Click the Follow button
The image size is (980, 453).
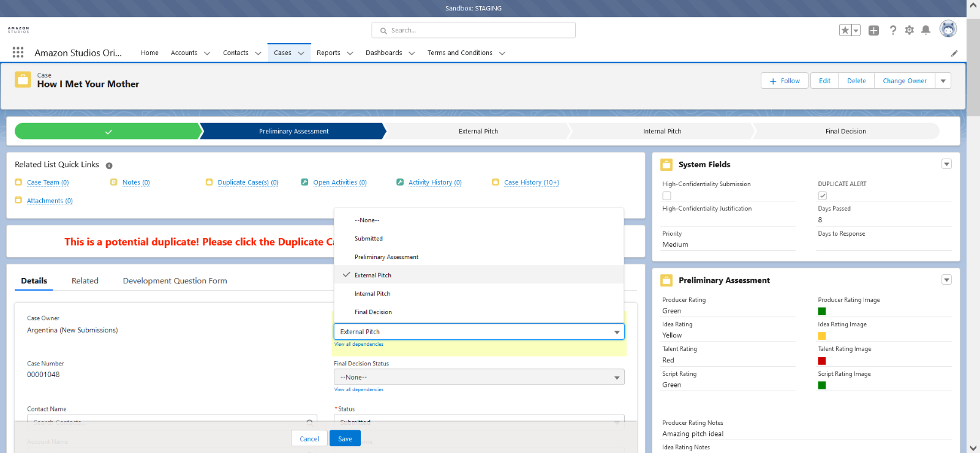[785, 81]
